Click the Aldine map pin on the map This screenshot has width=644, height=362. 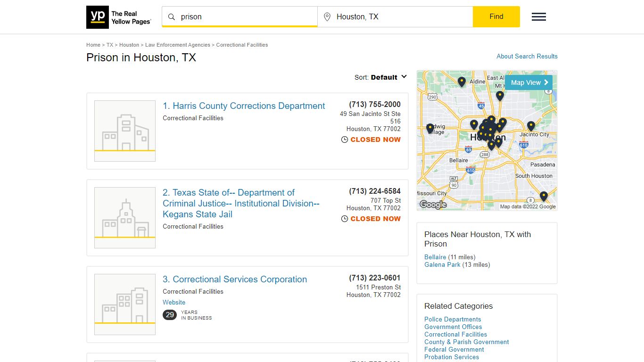click(x=462, y=82)
